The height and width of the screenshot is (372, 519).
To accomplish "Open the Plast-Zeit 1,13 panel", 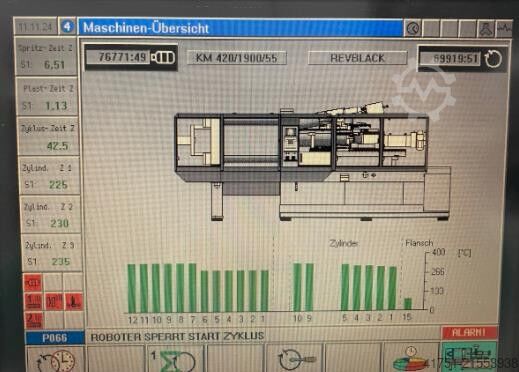I will [x=48, y=97].
